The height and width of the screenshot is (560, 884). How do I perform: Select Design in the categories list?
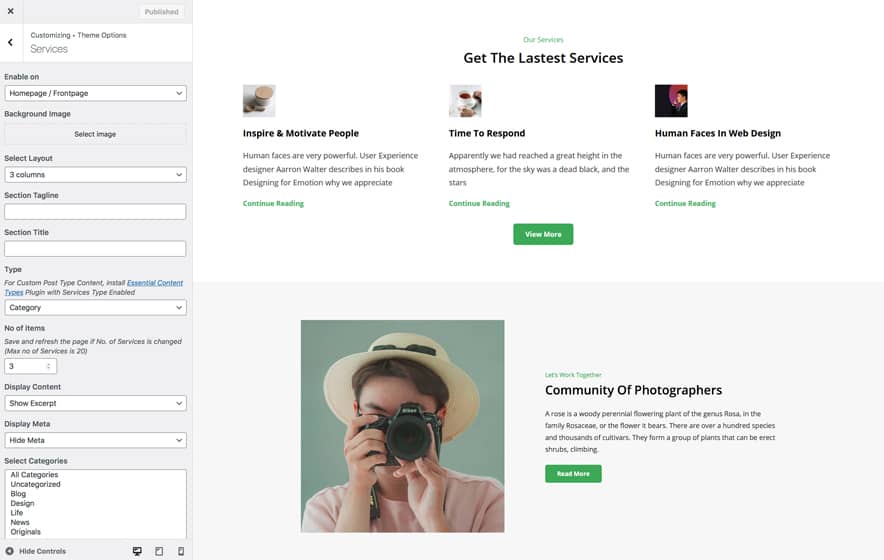(x=23, y=503)
